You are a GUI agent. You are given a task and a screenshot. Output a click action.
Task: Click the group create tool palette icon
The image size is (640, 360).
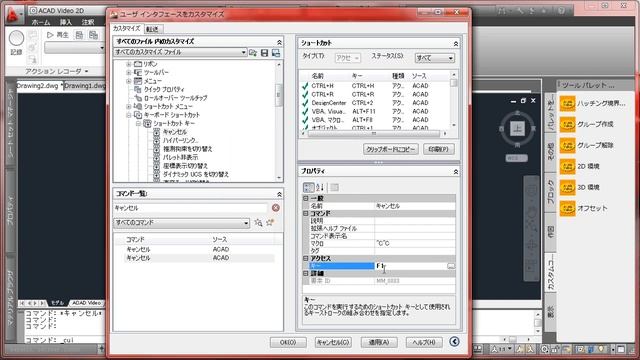pos(567,124)
